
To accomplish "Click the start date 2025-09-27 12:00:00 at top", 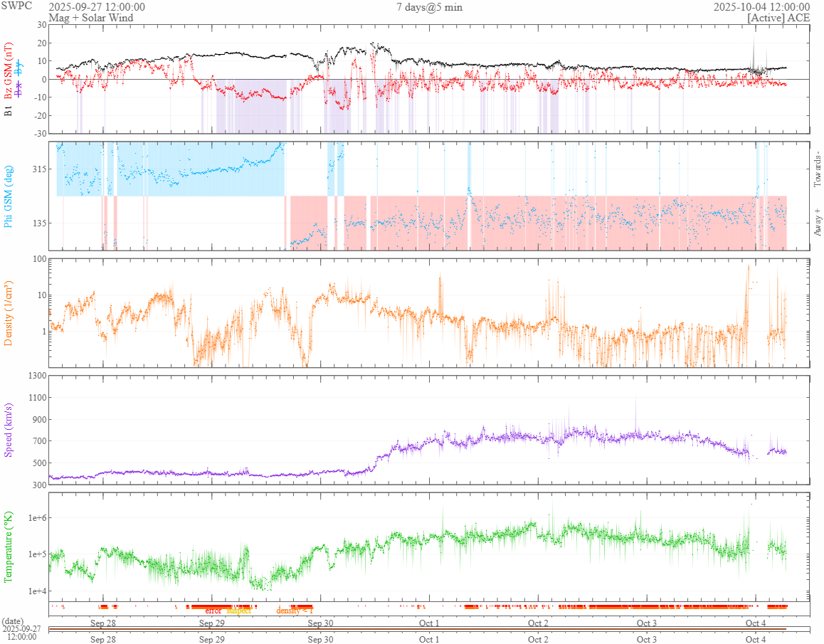I will (97, 6).
